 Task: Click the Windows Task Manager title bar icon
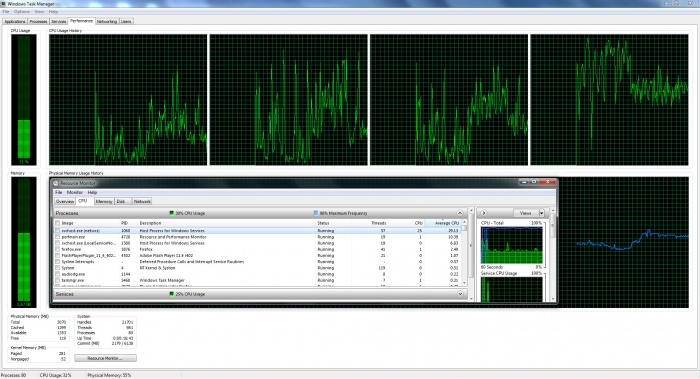coord(3,4)
